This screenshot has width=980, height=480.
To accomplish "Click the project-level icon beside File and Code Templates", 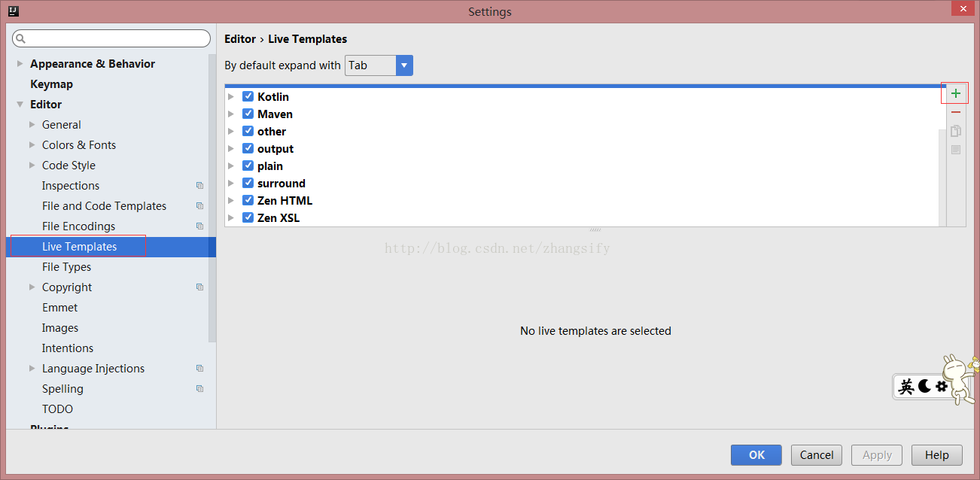I will (x=199, y=206).
